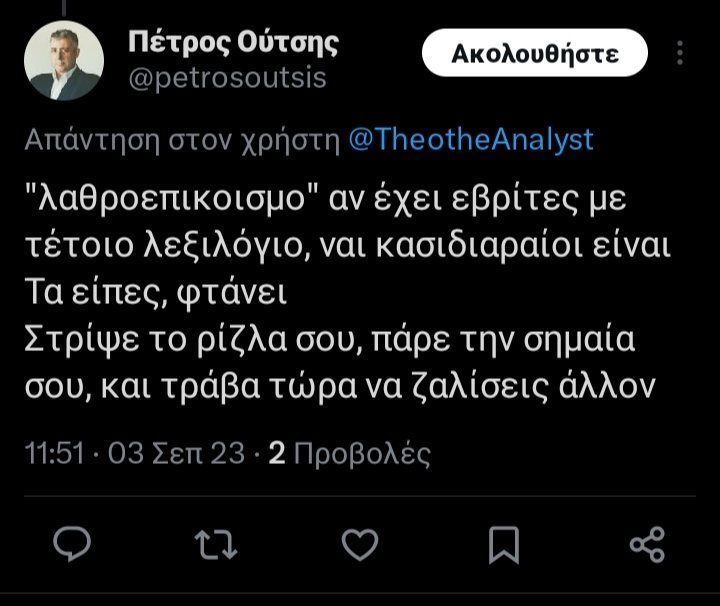
Task: Click the reply speech bubble icon
Action: pos(72,545)
